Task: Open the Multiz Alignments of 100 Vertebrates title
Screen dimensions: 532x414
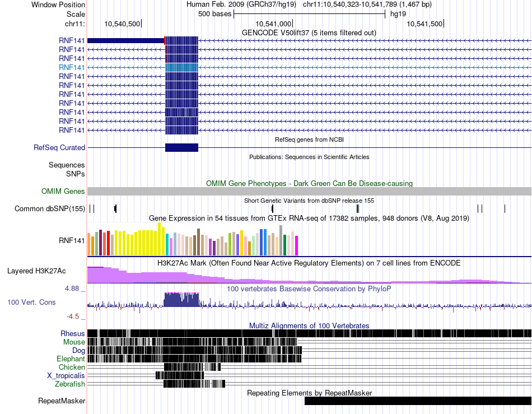Action: 309,326
